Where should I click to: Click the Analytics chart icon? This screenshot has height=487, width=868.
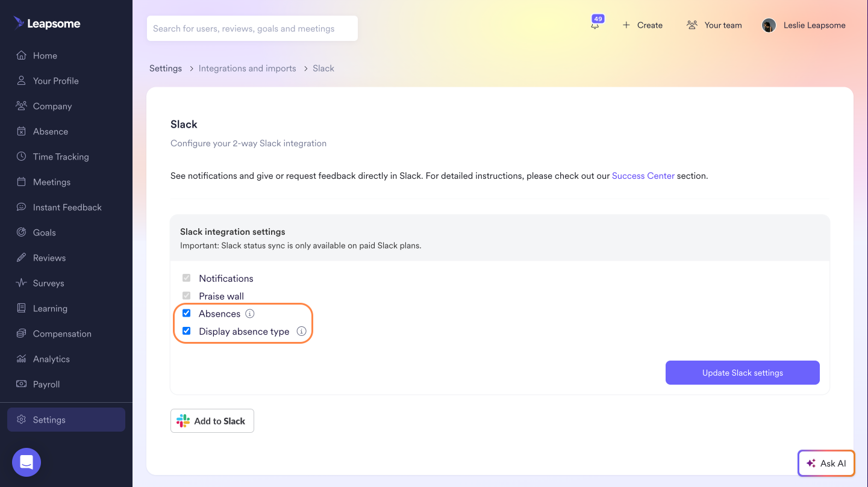pos(22,359)
